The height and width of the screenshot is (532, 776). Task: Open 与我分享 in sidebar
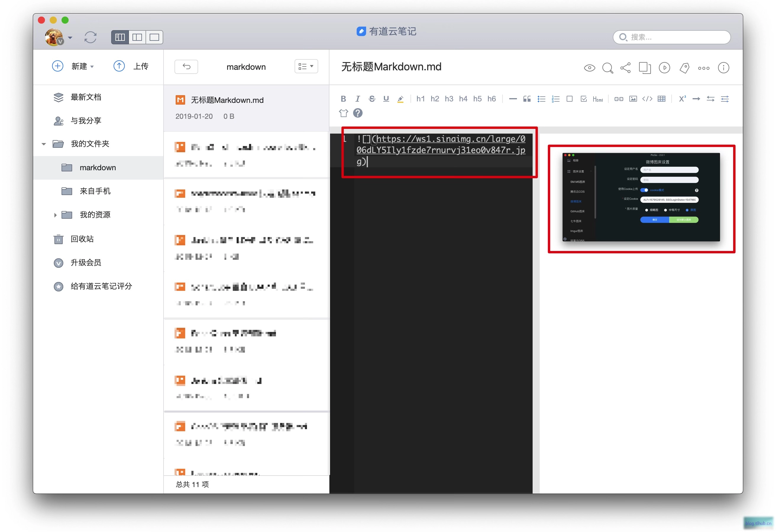click(86, 121)
